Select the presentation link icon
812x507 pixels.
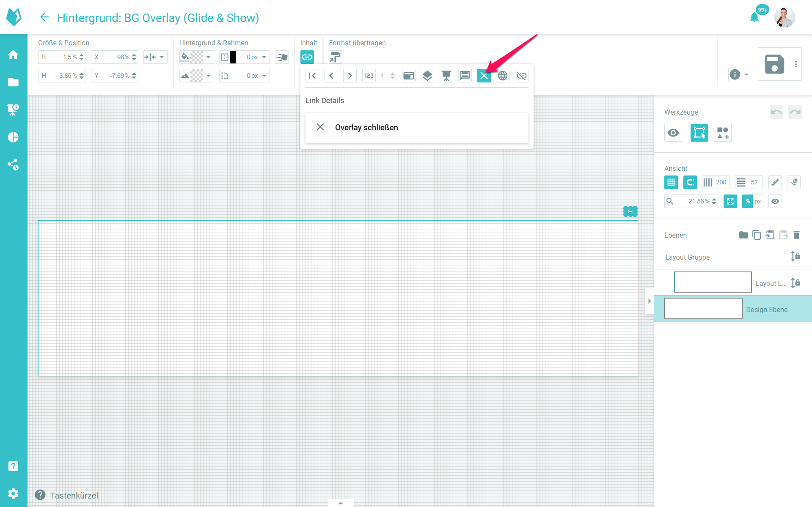[446, 76]
